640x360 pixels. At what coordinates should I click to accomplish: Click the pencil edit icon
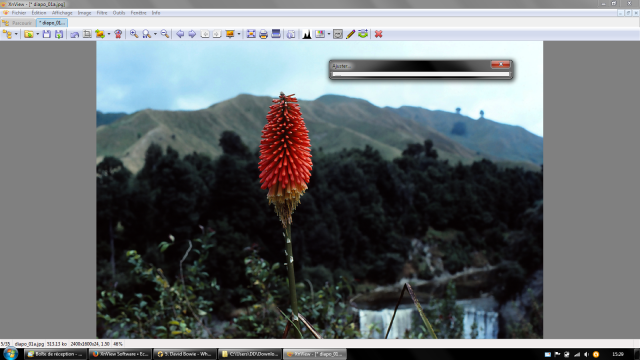tap(350, 34)
